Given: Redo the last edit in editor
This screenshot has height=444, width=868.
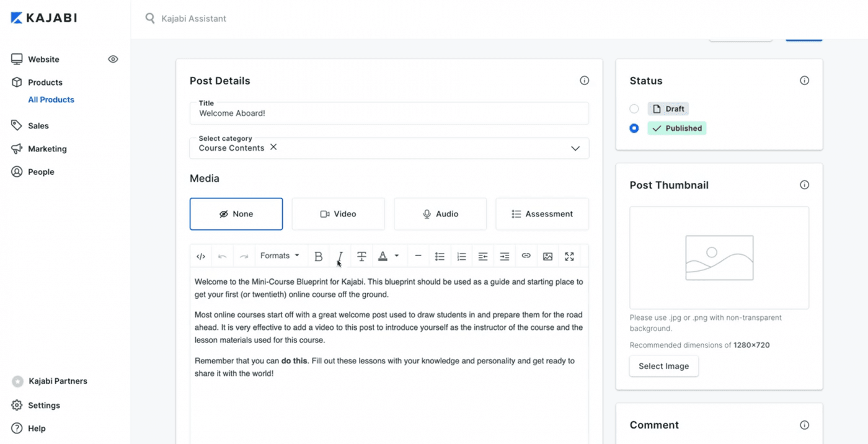Looking at the screenshot, I should pos(244,256).
